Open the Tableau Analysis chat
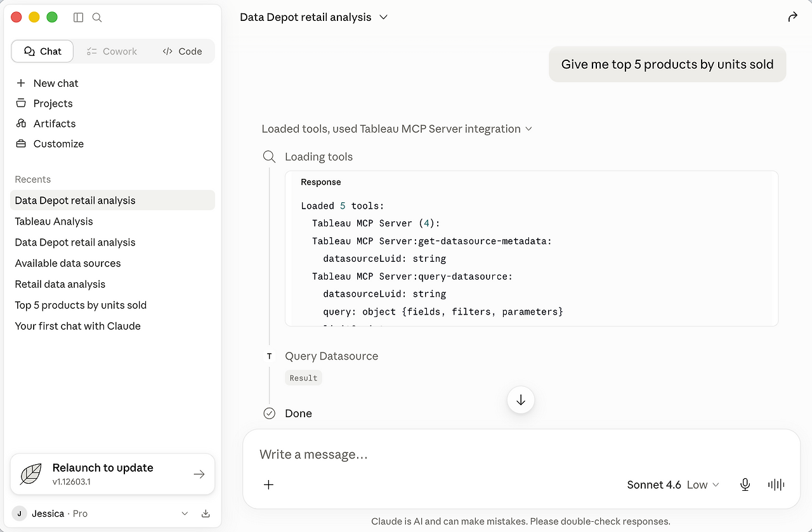812x532 pixels. [x=113, y=221]
